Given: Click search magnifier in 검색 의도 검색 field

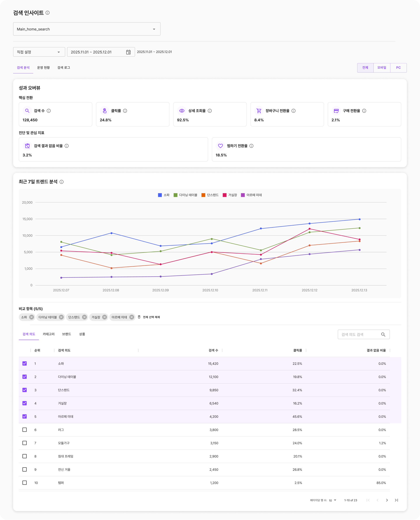Looking at the screenshot, I should (383, 335).
